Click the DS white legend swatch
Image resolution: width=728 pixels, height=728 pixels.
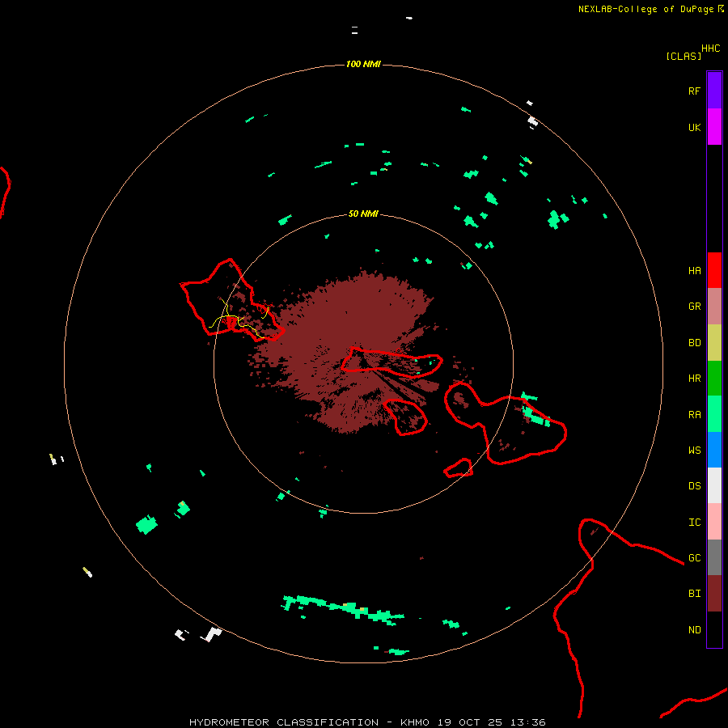[714, 485]
